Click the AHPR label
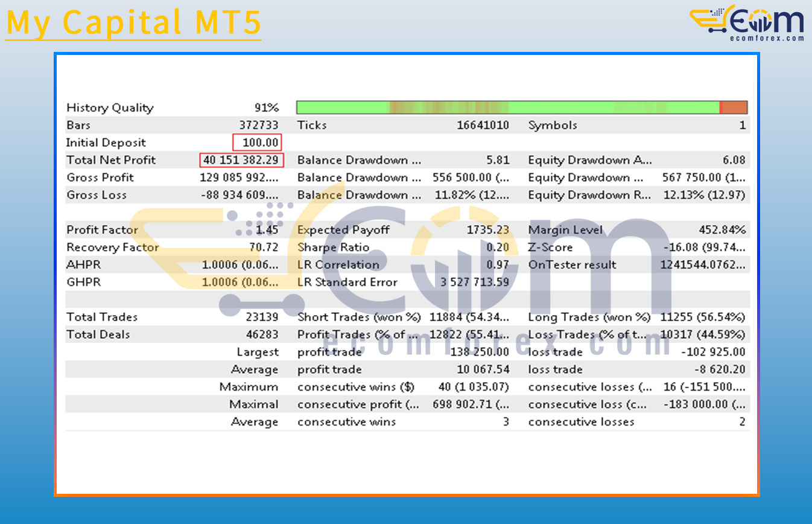Image resolution: width=812 pixels, height=524 pixels. 83,264
